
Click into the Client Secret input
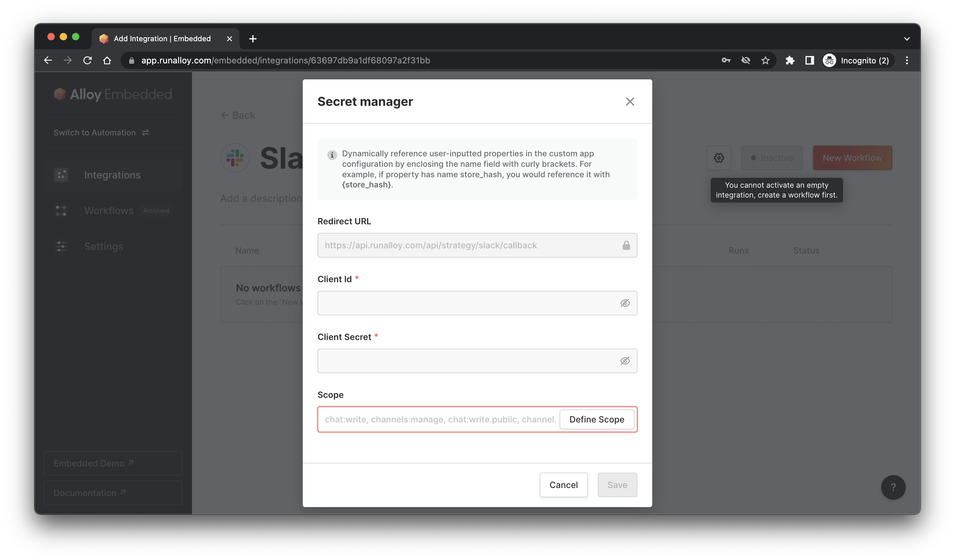point(466,361)
